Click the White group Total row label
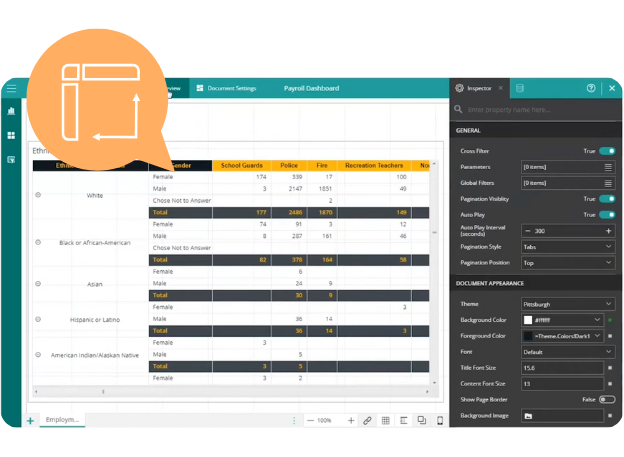Screen dimensions: 624x457 pos(160,212)
